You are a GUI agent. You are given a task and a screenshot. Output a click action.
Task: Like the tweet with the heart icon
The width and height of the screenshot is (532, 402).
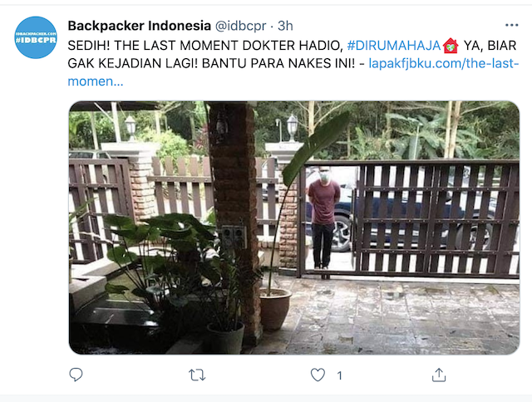(318, 375)
